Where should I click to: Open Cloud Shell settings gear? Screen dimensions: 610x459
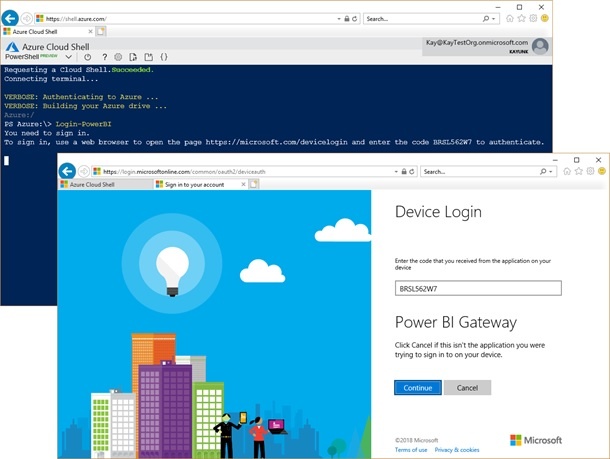[x=118, y=57]
